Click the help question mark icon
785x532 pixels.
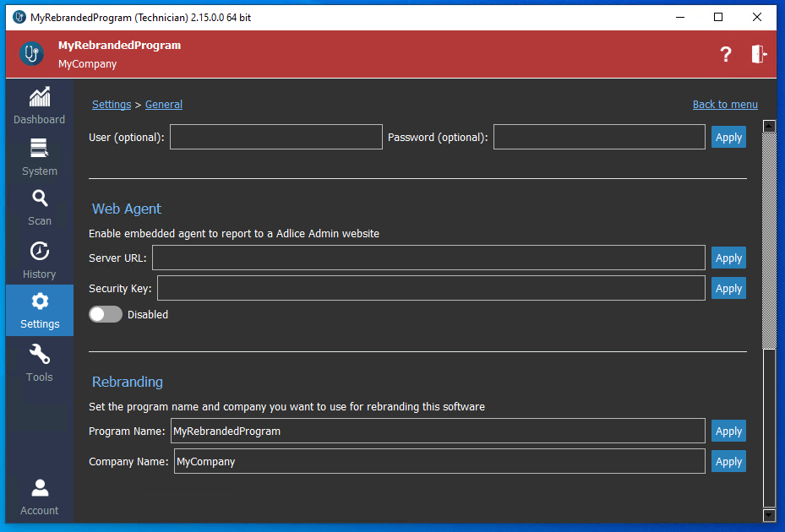coord(725,54)
